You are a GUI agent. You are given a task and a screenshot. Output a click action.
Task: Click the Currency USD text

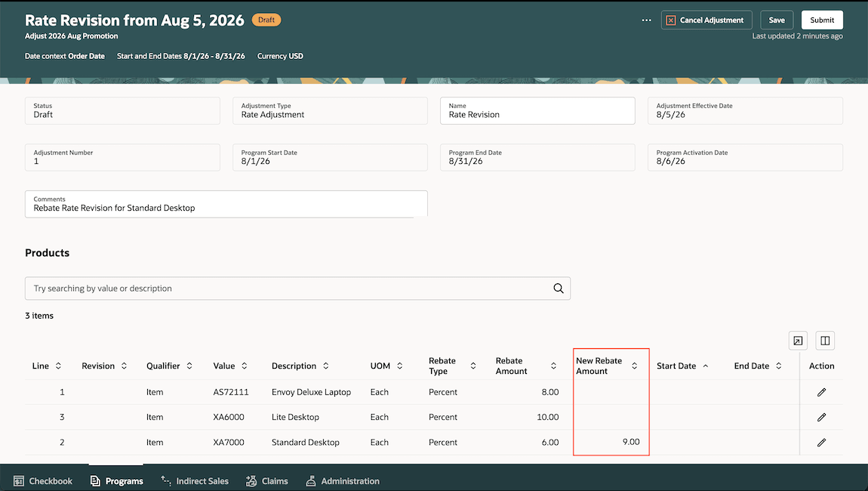click(280, 56)
